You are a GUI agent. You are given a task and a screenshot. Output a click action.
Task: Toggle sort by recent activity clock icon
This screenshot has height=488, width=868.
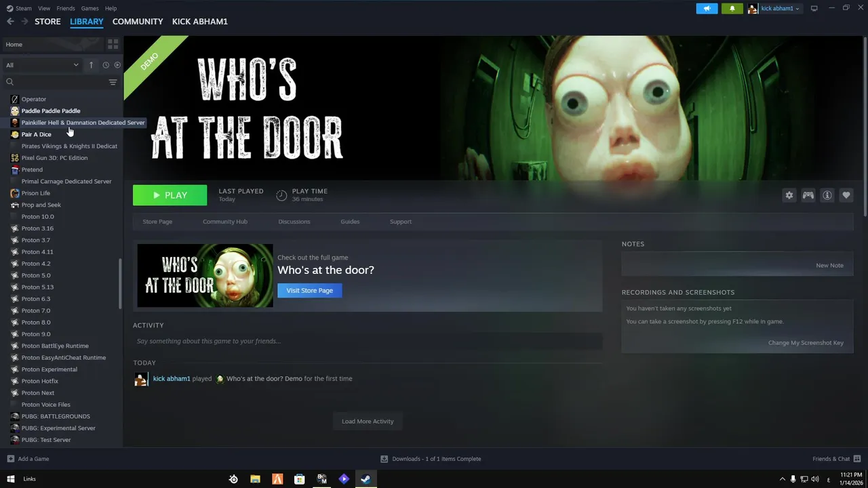coord(106,65)
